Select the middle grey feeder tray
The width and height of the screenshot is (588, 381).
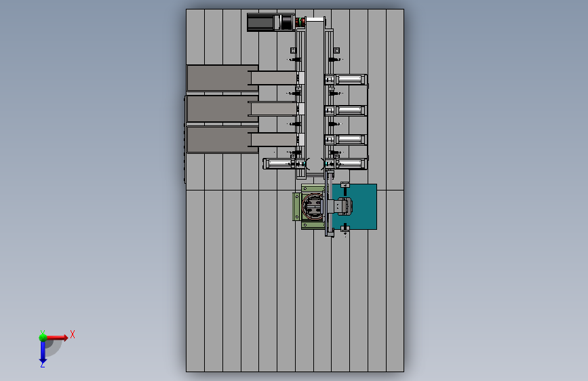click(x=222, y=108)
